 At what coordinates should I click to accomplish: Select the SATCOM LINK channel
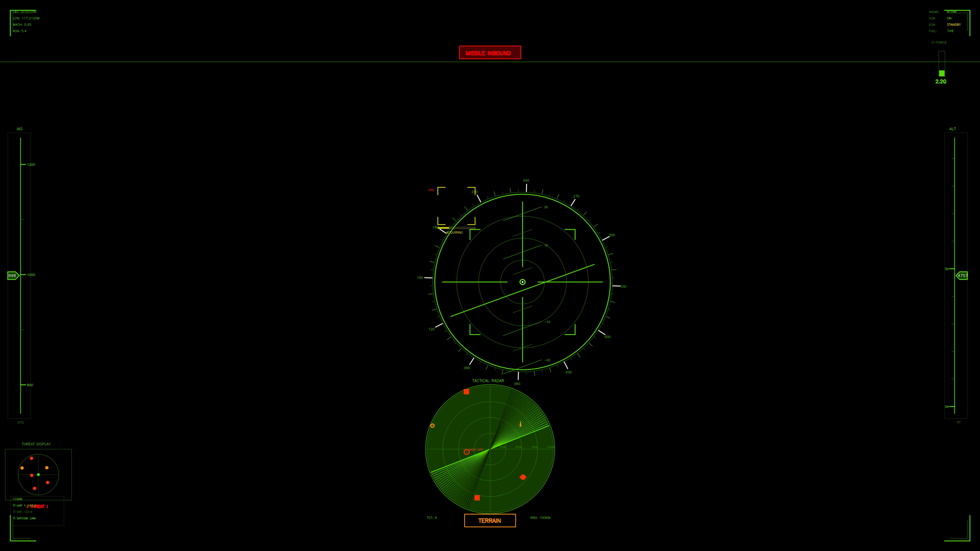[x=25, y=518]
